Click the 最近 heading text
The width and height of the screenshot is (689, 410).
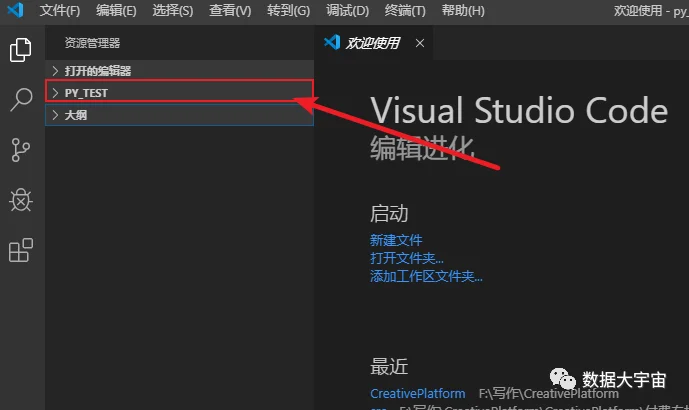[389, 366]
